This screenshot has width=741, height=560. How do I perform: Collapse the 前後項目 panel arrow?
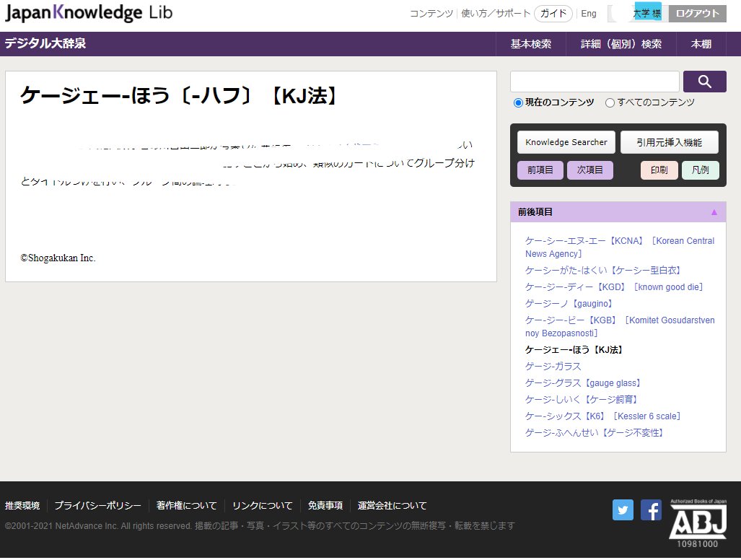[x=714, y=212]
